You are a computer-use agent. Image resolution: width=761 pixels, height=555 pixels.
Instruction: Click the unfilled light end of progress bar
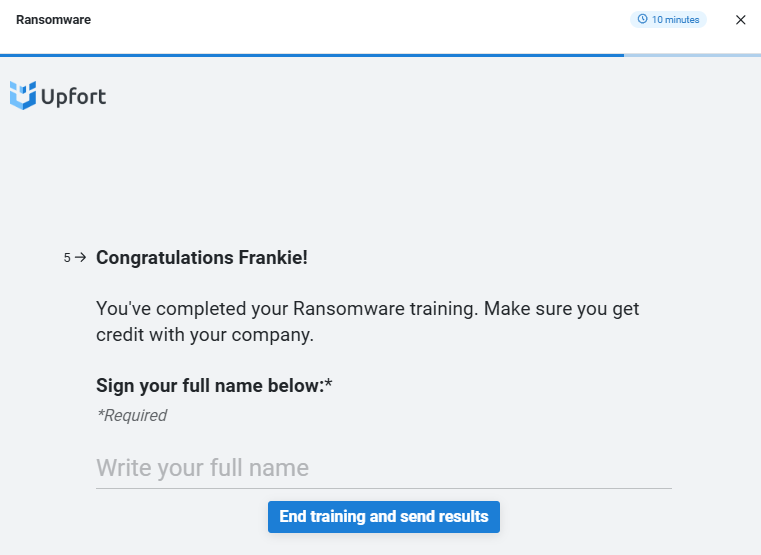(x=693, y=55)
